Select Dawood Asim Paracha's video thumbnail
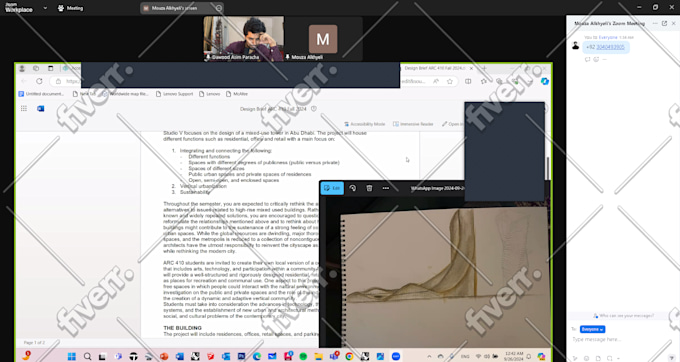680x362 pixels. pyautogui.click(x=244, y=39)
